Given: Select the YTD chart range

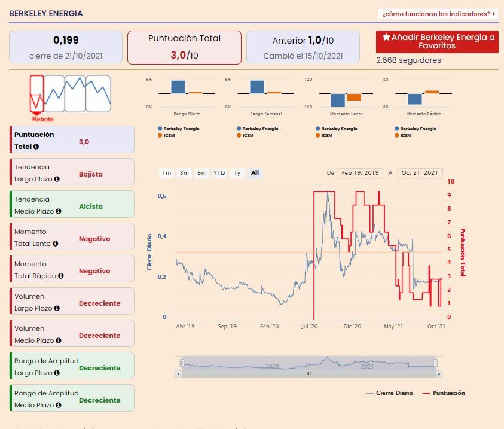Looking at the screenshot, I should (x=219, y=173).
